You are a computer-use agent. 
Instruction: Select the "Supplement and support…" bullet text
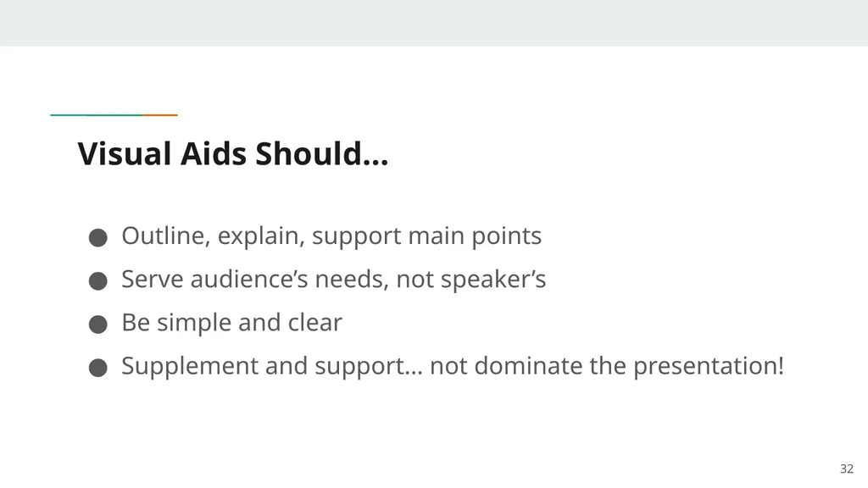[x=453, y=366]
